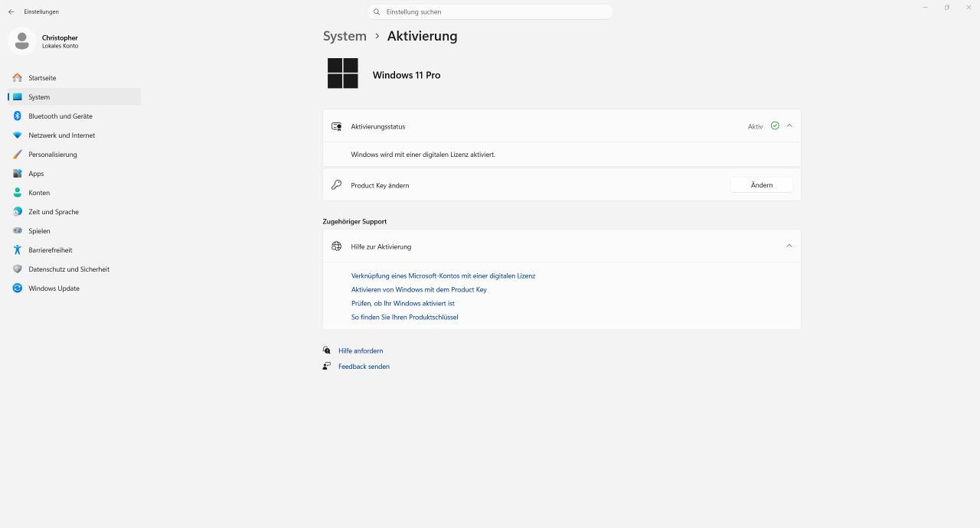Open Prüfen, ob Ihr Windows aktiviert ist
The width and height of the screenshot is (980, 528).
(403, 304)
